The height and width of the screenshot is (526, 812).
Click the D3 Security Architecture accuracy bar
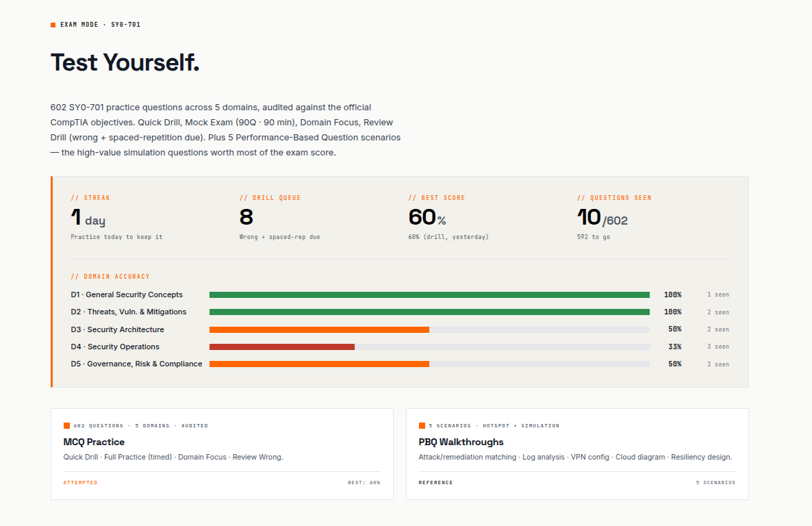(429, 329)
